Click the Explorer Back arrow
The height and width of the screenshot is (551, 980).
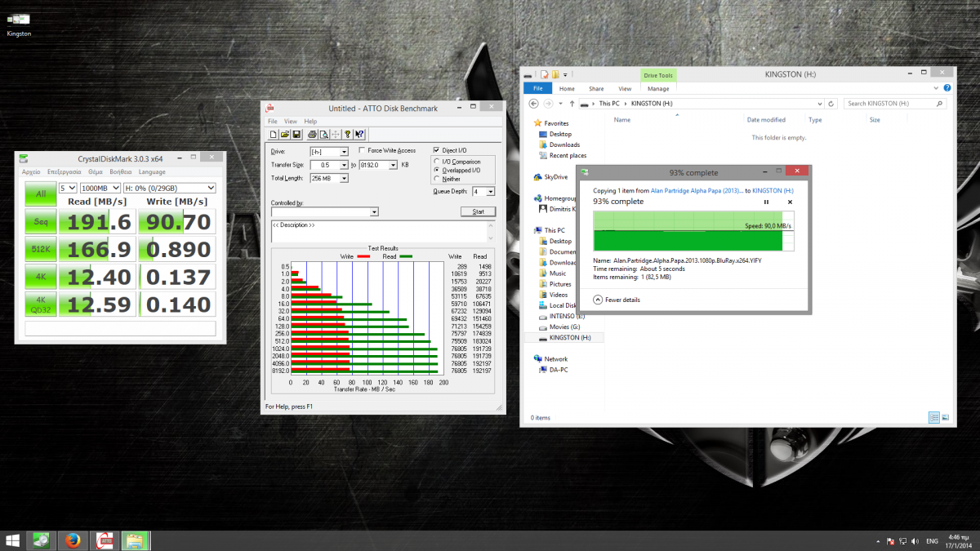533,104
